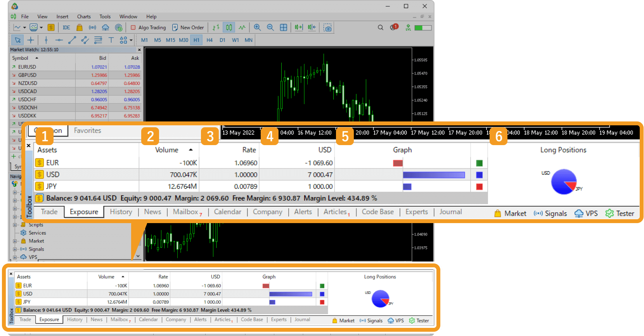Click Tester button in bottom Toolbox panel
Viewport: 644px width, 336px height.
(x=419, y=320)
